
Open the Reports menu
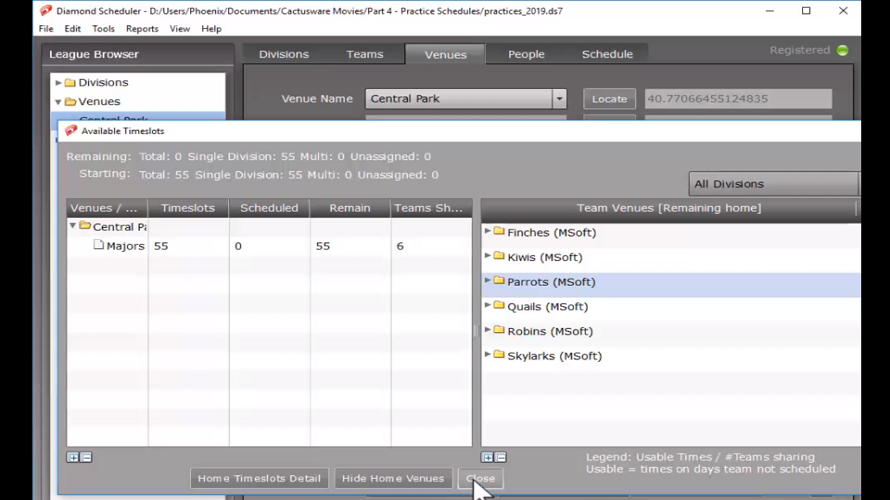[142, 29]
